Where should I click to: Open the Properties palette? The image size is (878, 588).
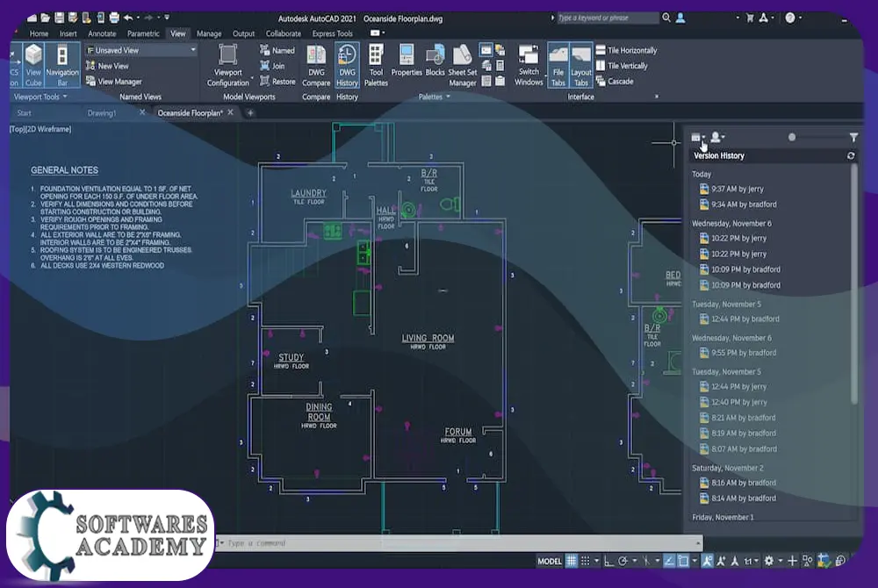(x=407, y=61)
